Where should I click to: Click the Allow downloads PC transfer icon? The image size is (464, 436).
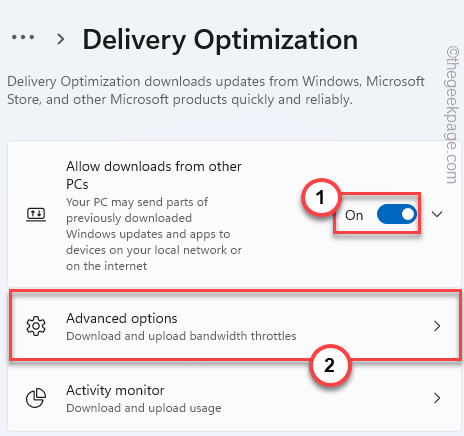tap(36, 214)
